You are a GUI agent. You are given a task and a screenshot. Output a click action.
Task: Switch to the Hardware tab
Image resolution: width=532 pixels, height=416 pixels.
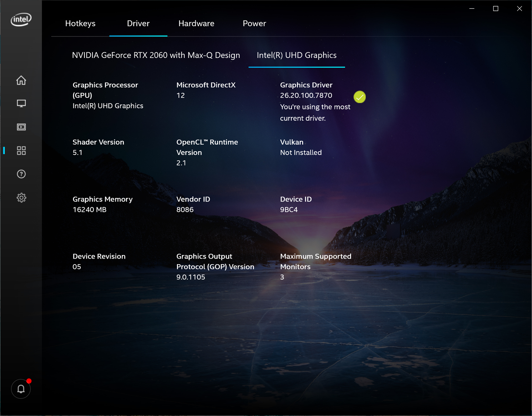(x=196, y=24)
